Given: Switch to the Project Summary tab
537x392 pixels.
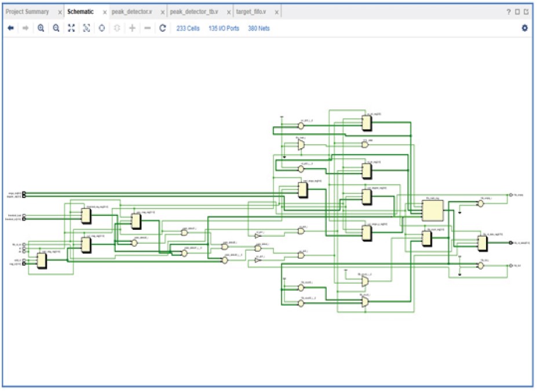Looking at the screenshot, I should 27,12.
